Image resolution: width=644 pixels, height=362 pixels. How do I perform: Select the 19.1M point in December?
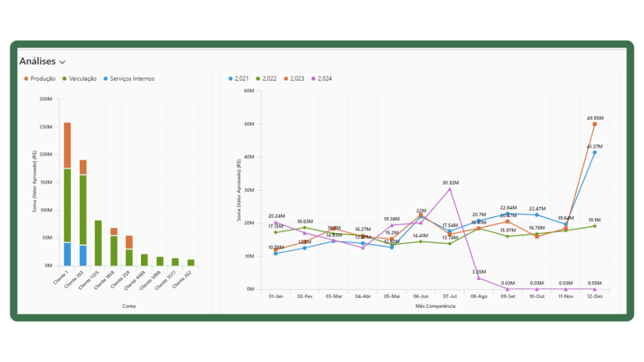click(x=595, y=226)
